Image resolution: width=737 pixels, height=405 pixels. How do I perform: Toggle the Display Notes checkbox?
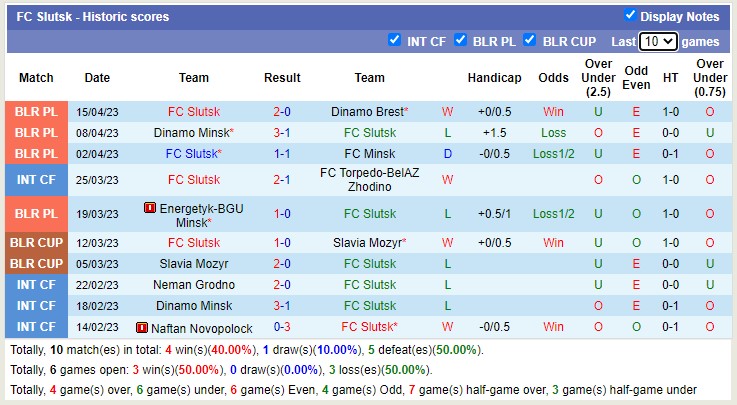tap(630, 15)
